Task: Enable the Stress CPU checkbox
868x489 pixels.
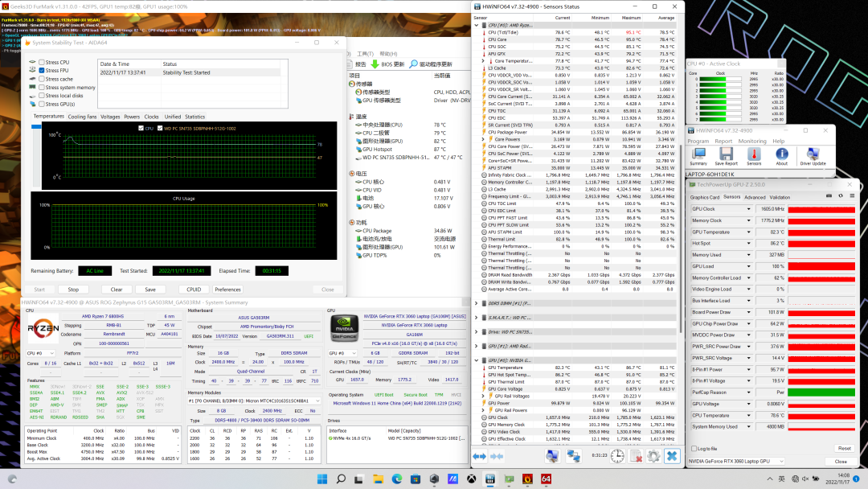Action: [42, 62]
